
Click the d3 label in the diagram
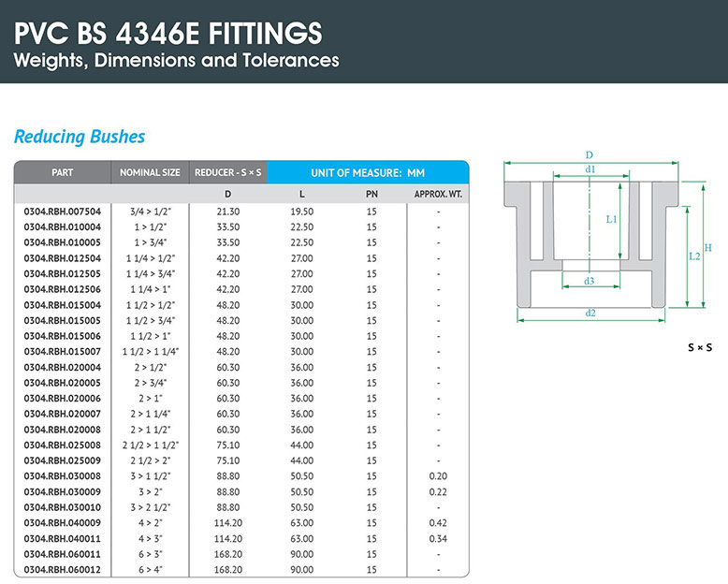click(590, 281)
